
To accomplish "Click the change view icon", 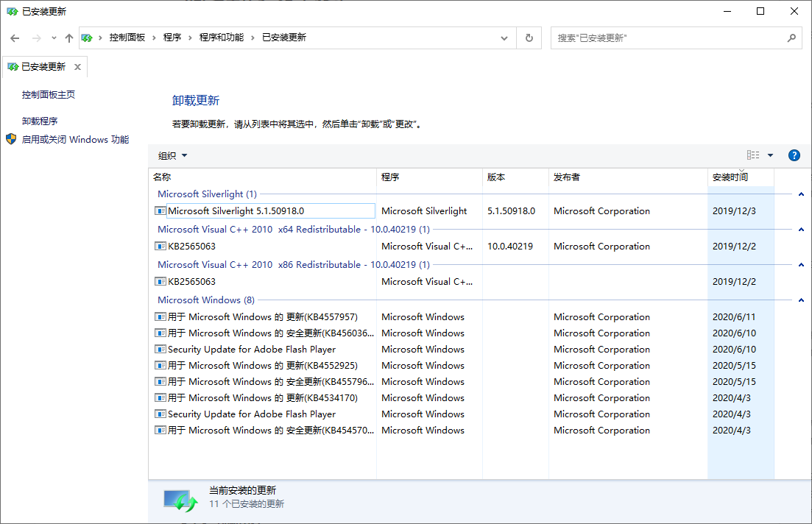I will 753,155.
